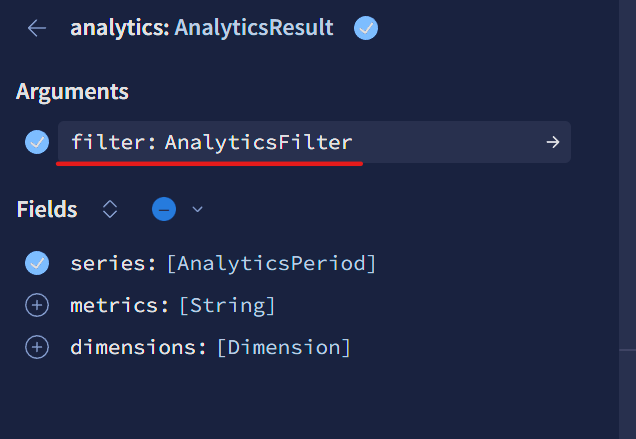Click the arrow icon in the filter row
636x439 pixels.
coord(552,142)
